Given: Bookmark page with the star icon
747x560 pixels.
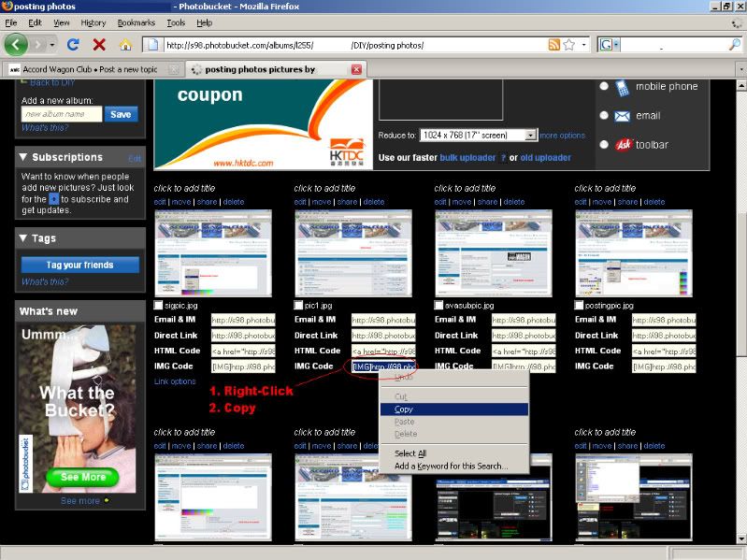Looking at the screenshot, I should (x=568, y=45).
